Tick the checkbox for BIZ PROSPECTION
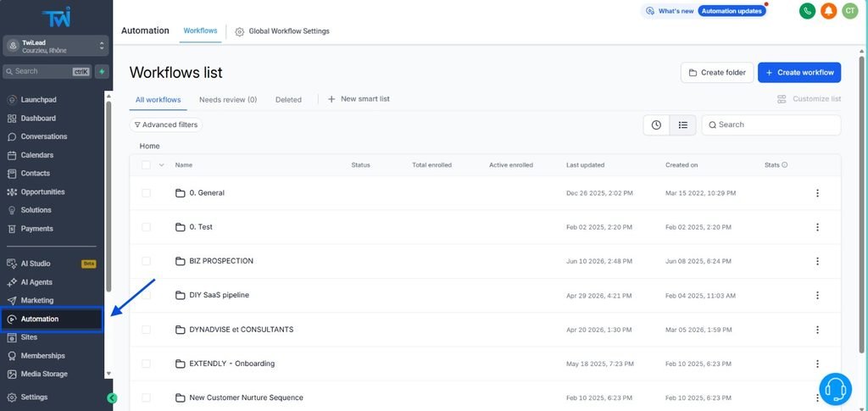Screen dimensions: 868x411 (146, 261)
